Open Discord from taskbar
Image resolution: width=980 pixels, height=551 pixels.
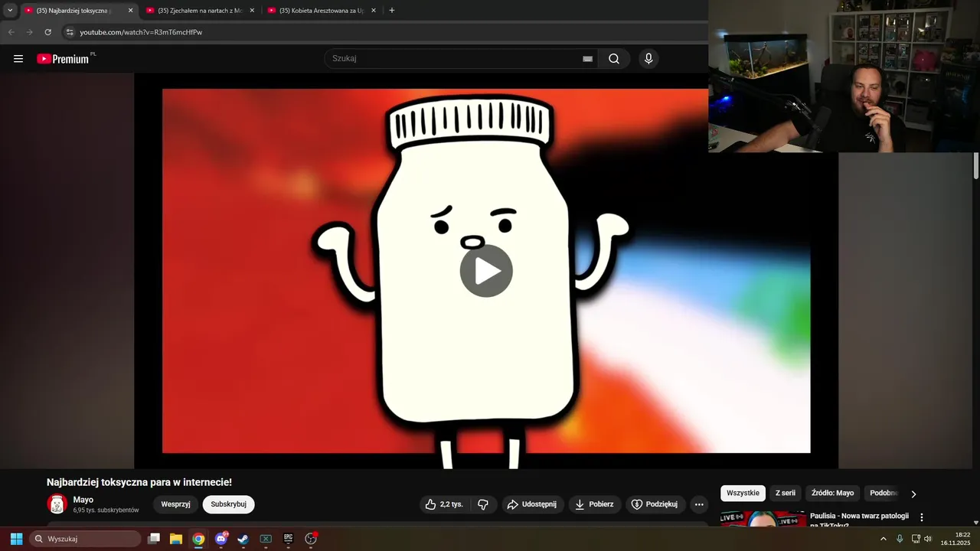221,539
